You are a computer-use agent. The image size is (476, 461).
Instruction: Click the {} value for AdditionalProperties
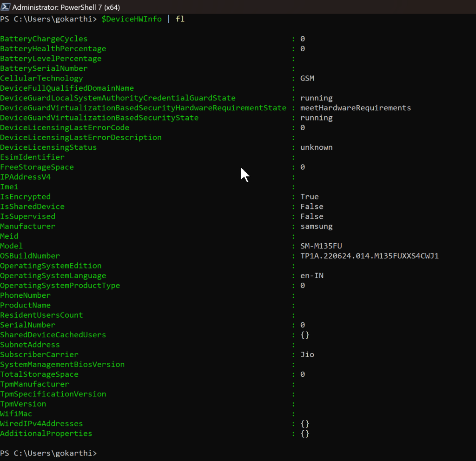click(x=305, y=434)
